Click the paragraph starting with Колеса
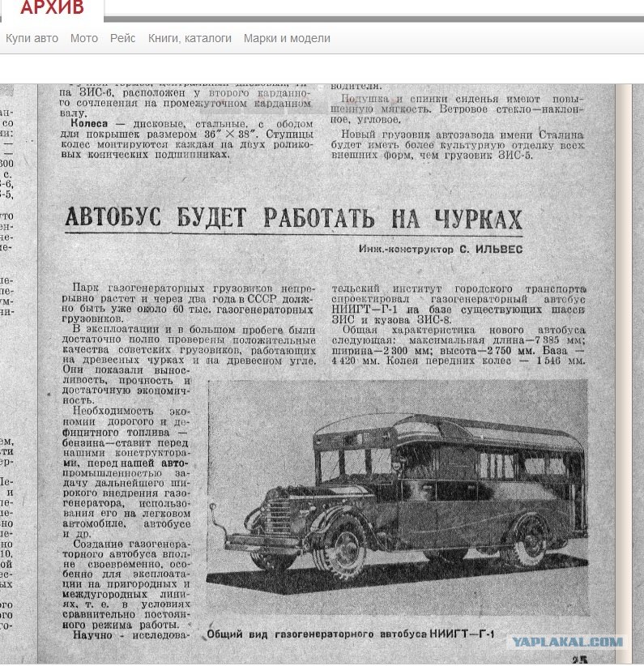The width and height of the screenshot is (644, 666). (x=187, y=139)
